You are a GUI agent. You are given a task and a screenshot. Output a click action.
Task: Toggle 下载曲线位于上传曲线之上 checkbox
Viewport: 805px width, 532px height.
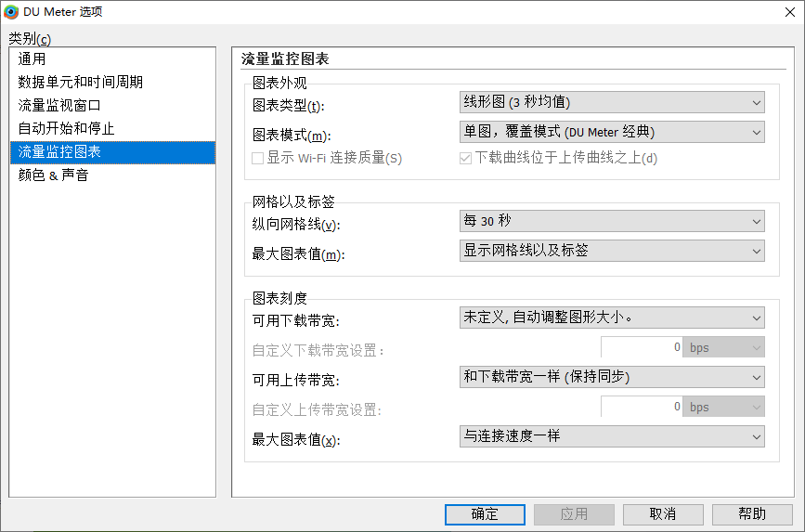coord(465,158)
